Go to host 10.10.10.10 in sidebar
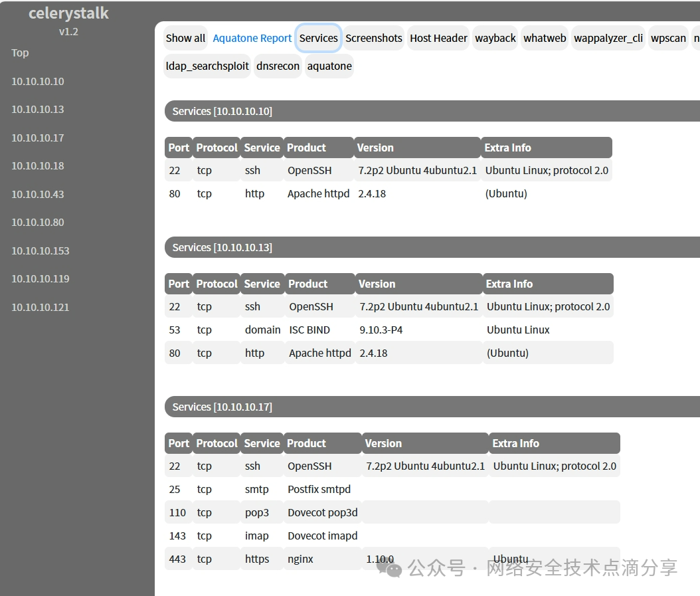 click(37, 81)
